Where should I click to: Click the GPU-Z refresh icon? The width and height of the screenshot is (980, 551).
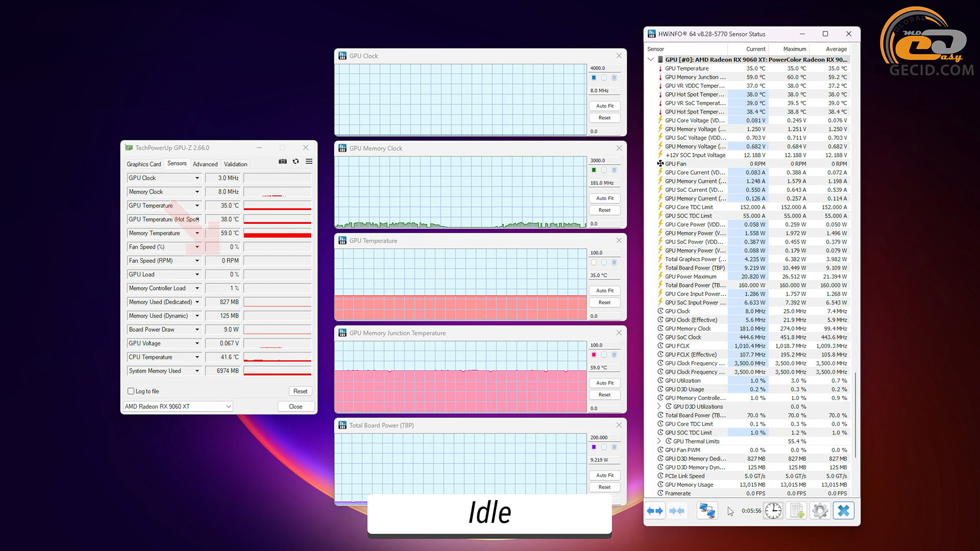(x=296, y=161)
